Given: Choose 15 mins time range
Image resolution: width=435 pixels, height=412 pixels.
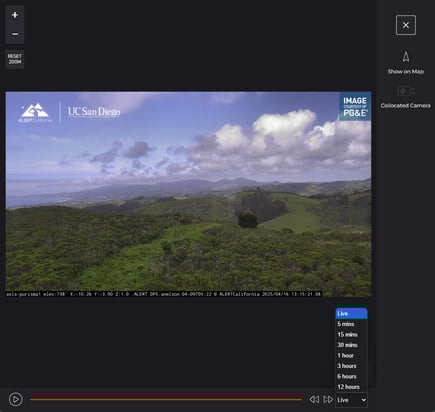Looking at the screenshot, I should coord(352,334).
